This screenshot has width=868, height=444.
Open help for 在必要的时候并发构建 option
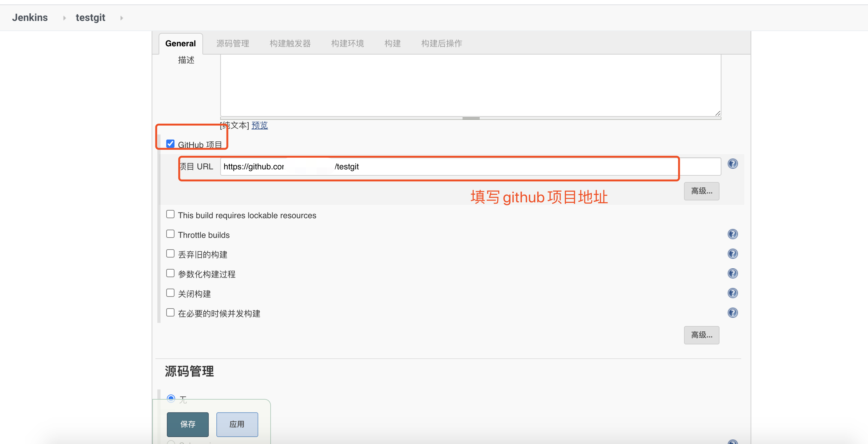tap(732, 313)
